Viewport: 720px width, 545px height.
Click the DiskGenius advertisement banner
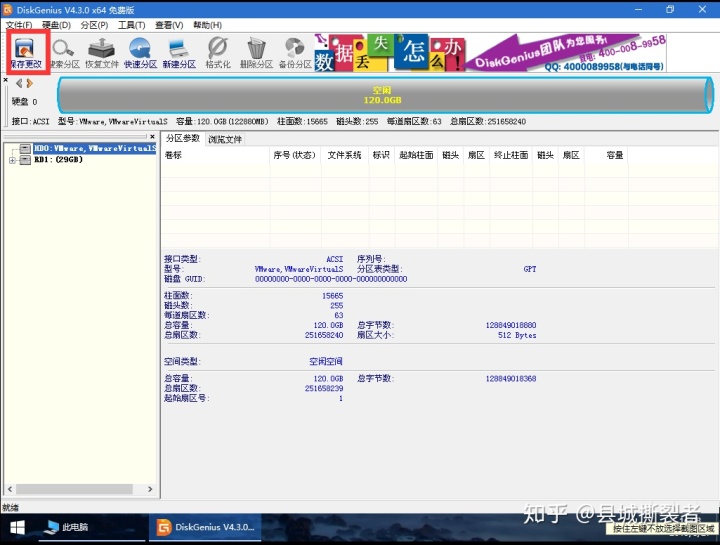490,52
